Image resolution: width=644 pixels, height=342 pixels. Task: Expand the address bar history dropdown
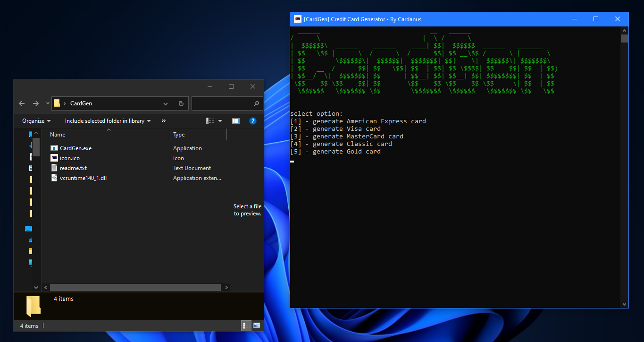165,103
